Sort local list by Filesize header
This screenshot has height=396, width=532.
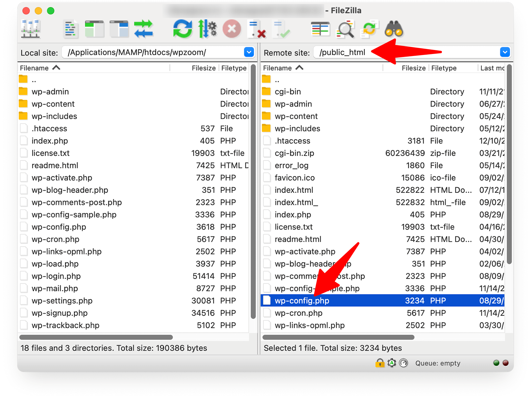point(194,68)
